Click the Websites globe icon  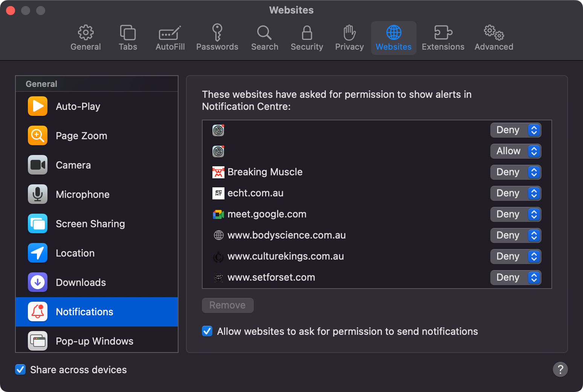point(394,33)
